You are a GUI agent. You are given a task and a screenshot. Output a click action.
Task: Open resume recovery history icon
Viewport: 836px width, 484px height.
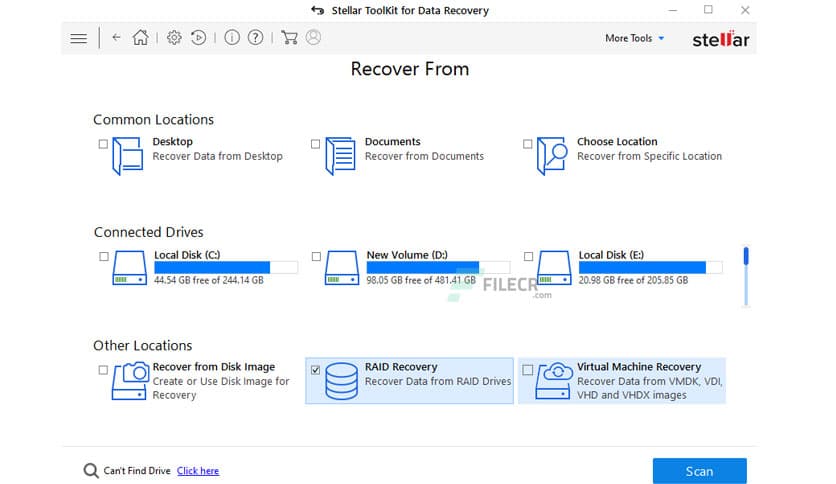pos(198,37)
